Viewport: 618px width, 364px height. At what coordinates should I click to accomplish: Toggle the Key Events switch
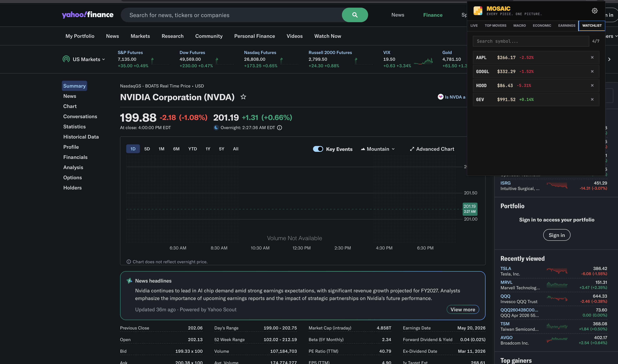(318, 149)
